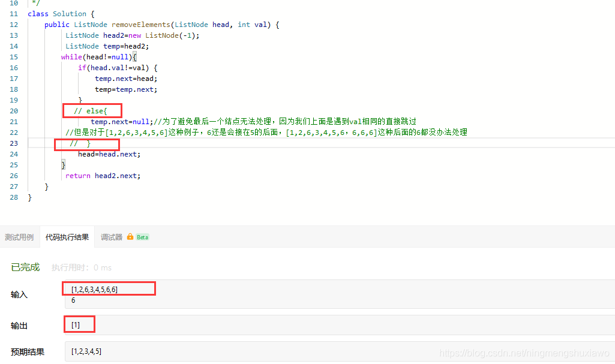
Task: Switch to the 测试用例 tab
Action: [x=19, y=237]
